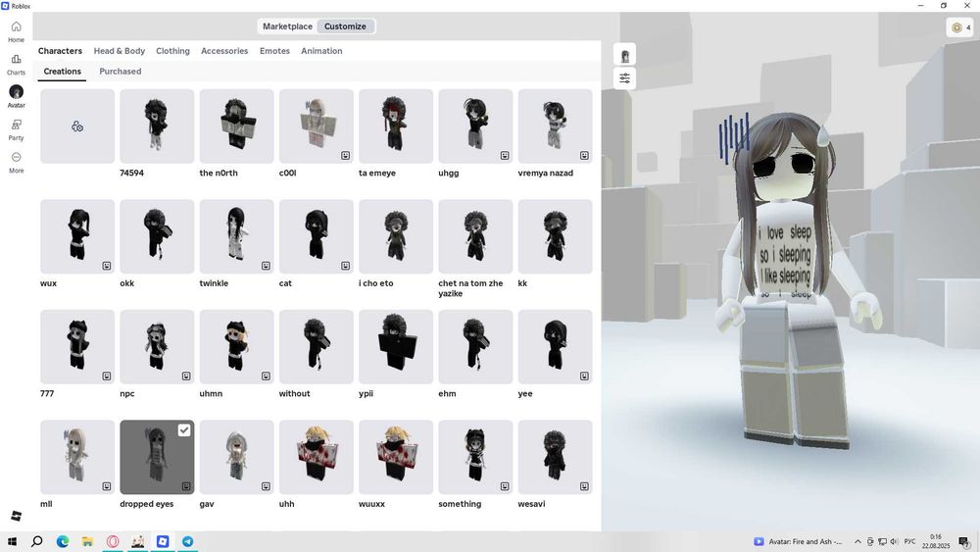
Task: Open the Characters tab
Action: [60, 51]
